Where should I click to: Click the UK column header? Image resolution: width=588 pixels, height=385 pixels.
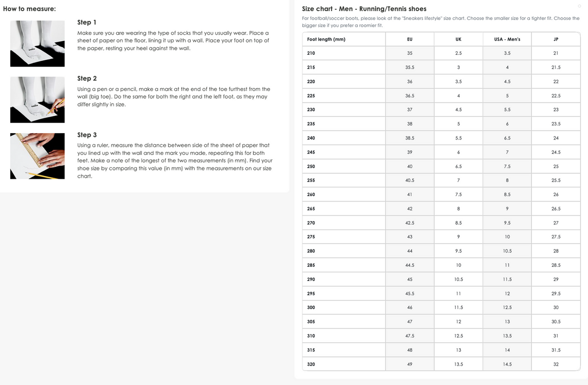[x=458, y=39]
